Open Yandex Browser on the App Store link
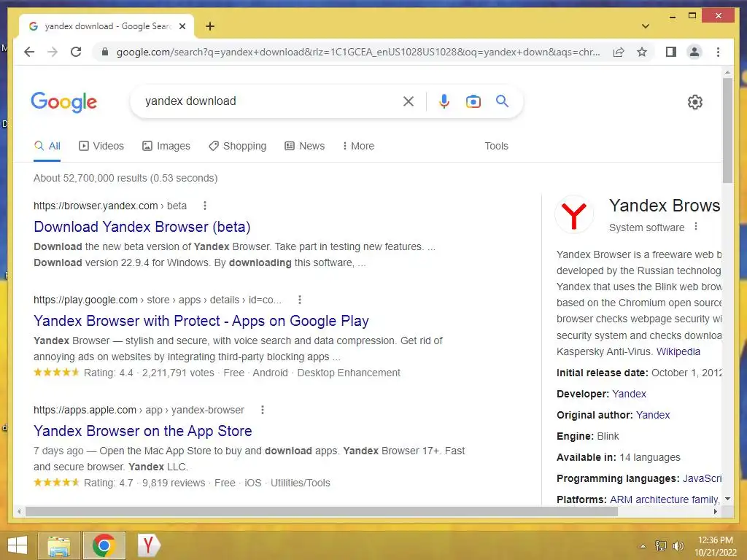The height and width of the screenshot is (560, 747). point(142,431)
